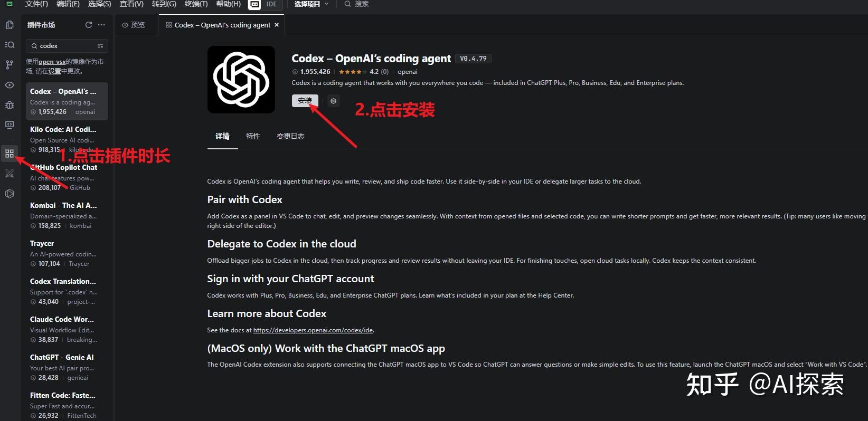Click the 安装 install button
Image resolution: width=868 pixels, height=421 pixels.
[x=305, y=101]
